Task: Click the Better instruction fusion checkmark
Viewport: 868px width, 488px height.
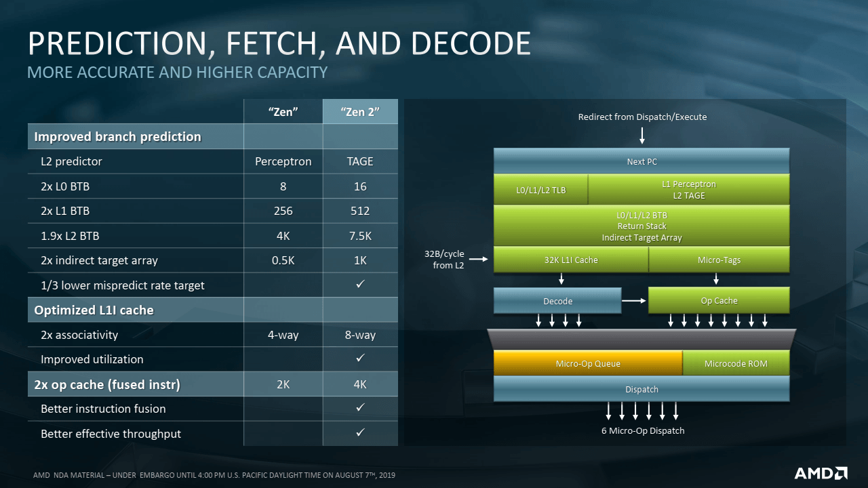Action: [x=360, y=408]
